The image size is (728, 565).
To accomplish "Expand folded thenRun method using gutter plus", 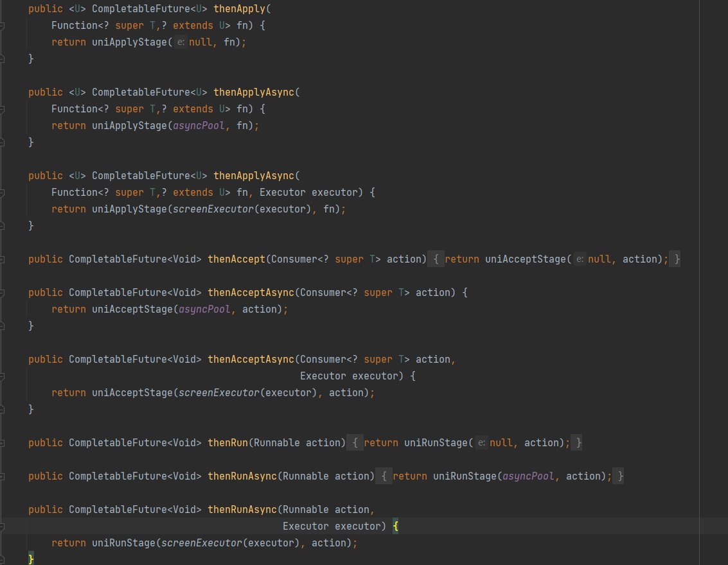I will tap(3, 444).
